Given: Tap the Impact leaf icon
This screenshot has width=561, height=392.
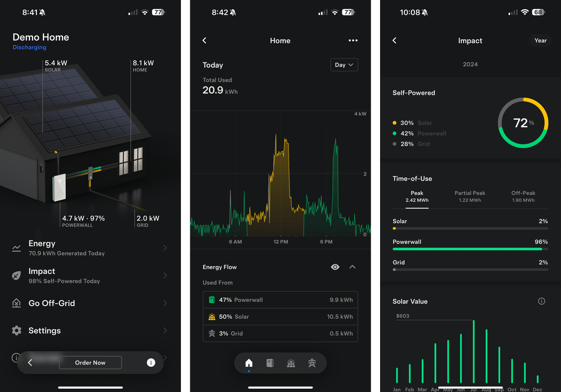Looking at the screenshot, I should [16, 276].
